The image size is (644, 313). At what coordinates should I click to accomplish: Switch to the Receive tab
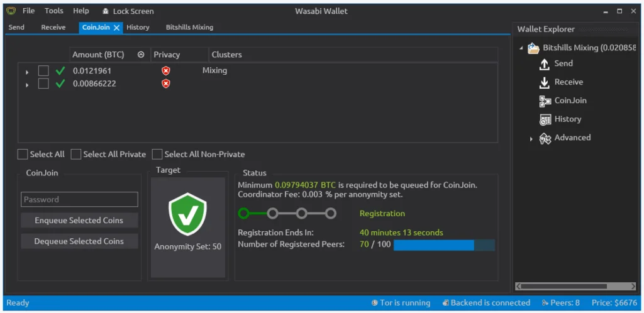pyautogui.click(x=53, y=28)
